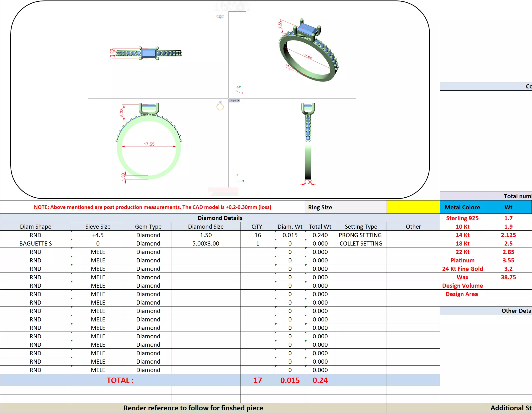The width and height of the screenshot is (532, 413).
Task: Click the yellow cell beside Ring Size
Action: pyautogui.click(x=413, y=207)
